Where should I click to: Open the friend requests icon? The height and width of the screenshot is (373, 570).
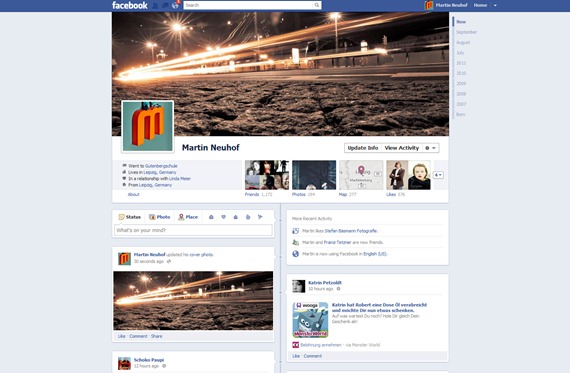(155, 5)
